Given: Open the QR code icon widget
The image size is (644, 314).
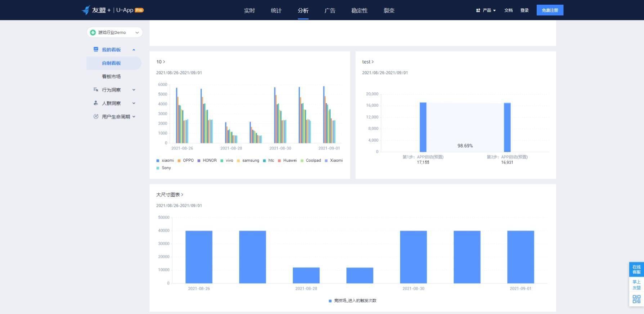Looking at the screenshot, I should (x=636, y=299).
